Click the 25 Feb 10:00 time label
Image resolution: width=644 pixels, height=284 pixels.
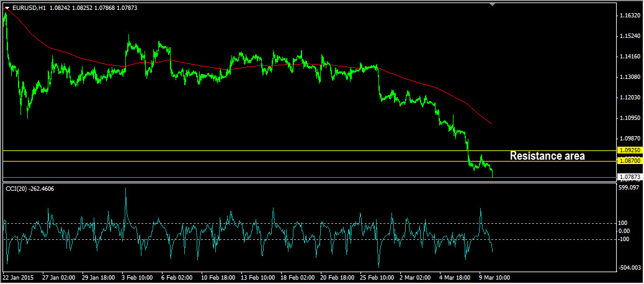[x=377, y=277]
